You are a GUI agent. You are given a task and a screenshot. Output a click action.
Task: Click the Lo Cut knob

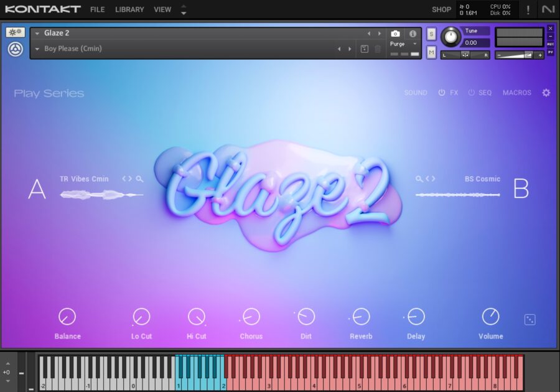(141, 317)
